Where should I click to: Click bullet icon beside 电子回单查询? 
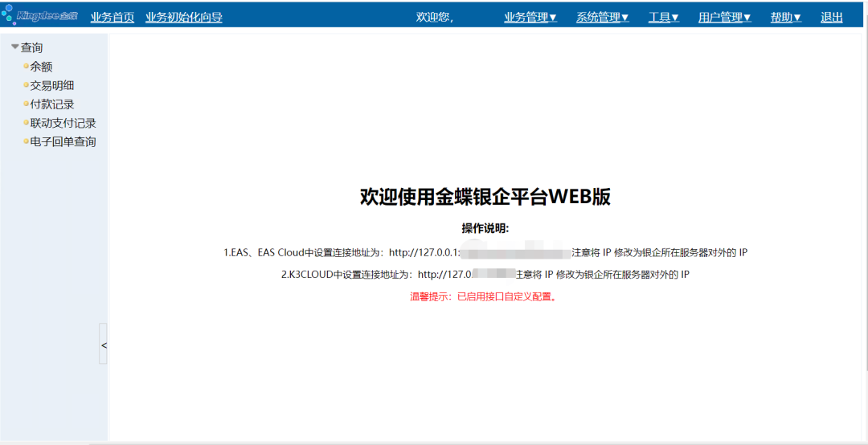26,141
